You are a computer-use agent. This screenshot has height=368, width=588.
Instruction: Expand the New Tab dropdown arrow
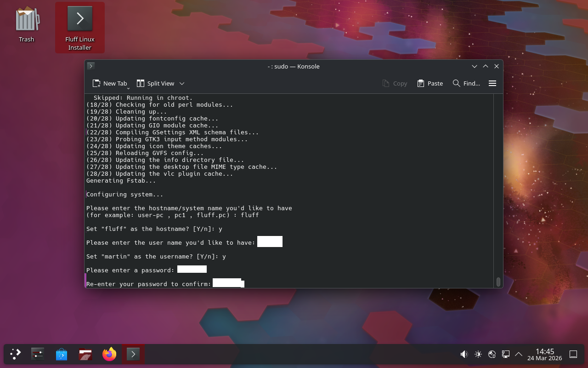pyautogui.click(x=128, y=87)
